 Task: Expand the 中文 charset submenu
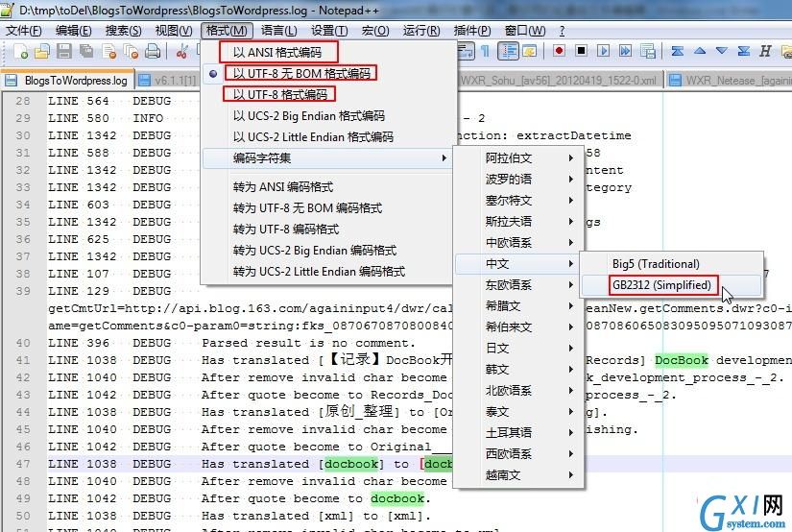518,264
